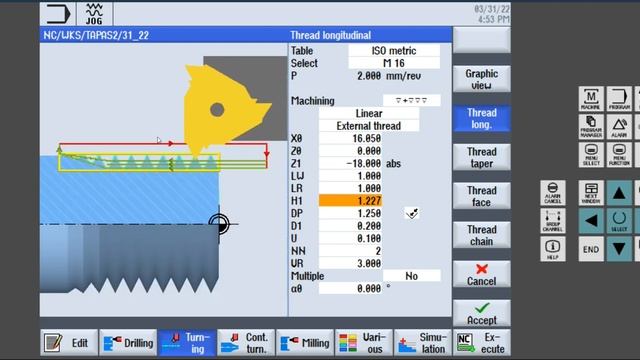
Task: Open the HELP info key
Action: tap(553, 249)
